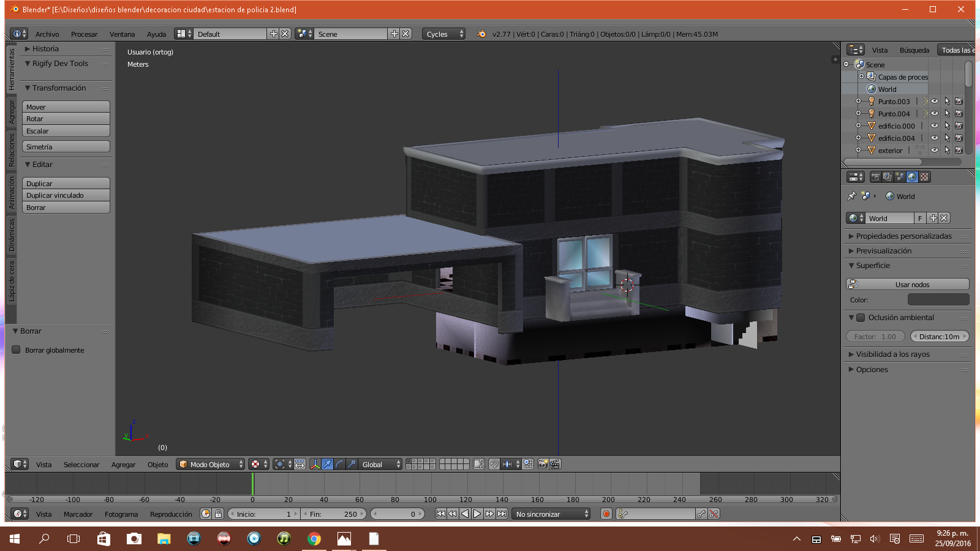Click the Usar nodos button
The image size is (980, 551).
(911, 285)
